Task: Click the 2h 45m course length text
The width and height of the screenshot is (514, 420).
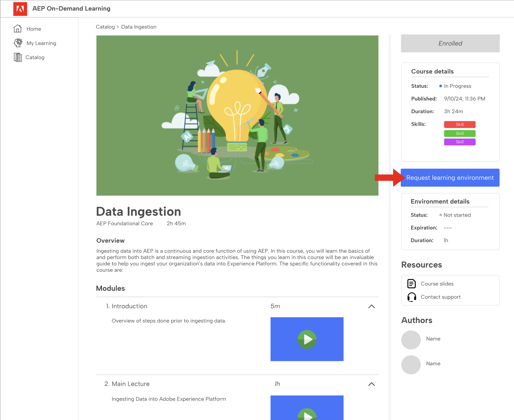Action: pyautogui.click(x=176, y=223)
